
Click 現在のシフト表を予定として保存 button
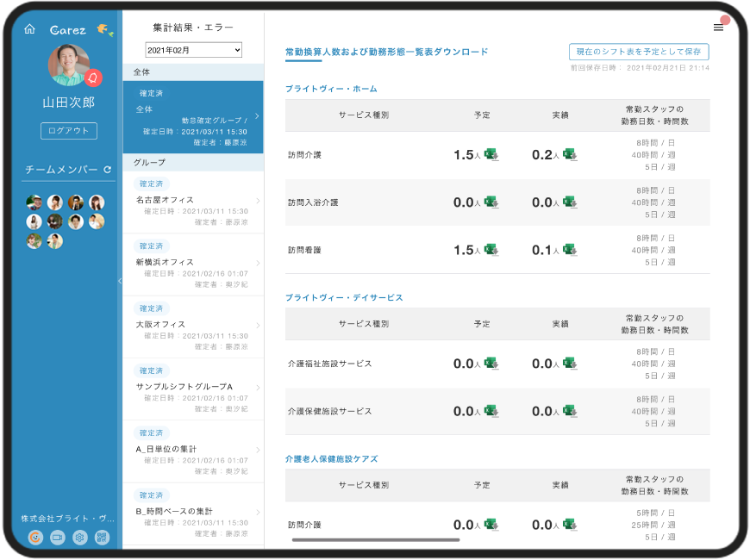[638, 52]
